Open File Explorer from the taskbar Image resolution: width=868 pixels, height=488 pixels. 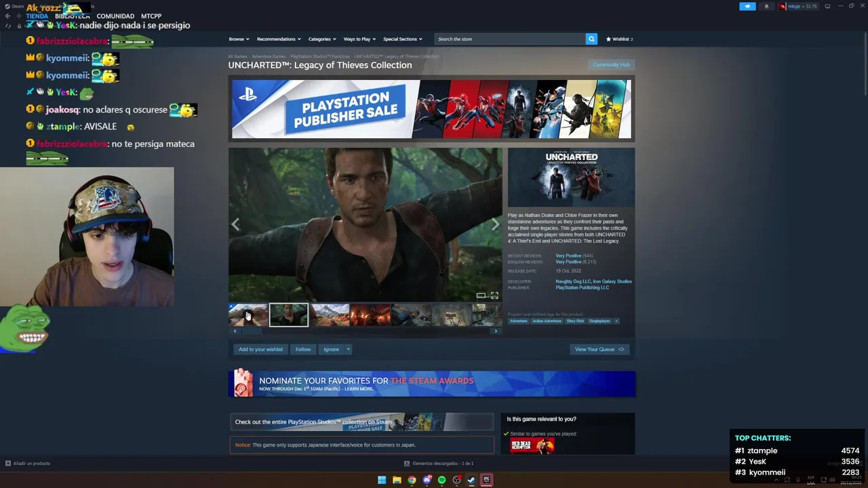click(x=397, y=480)
